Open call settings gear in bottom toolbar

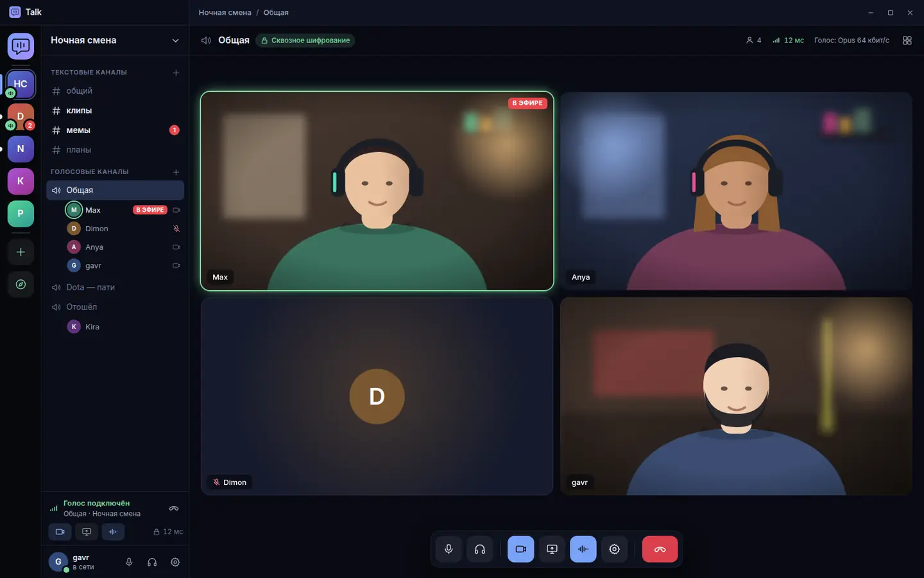(614, 549)
